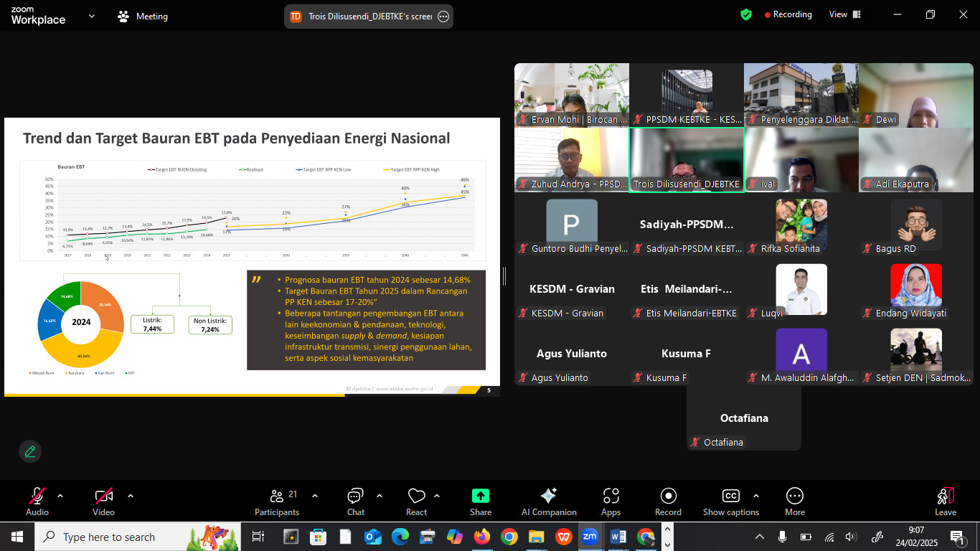Viewport: 980px width, 551px height.
Task: Open the View menu
Action: [x=844, y=15]
